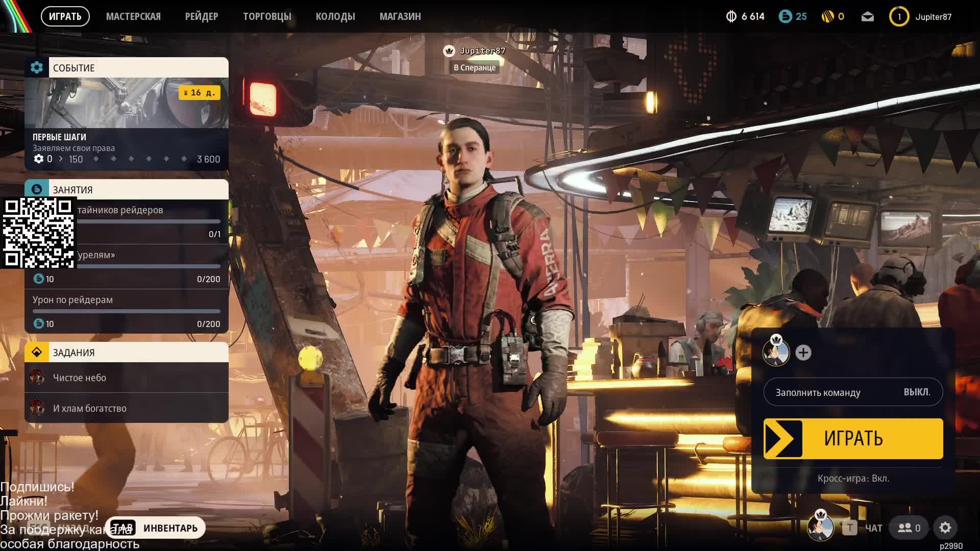980x551 pixels.
Task: Toggle Кросс-игра setting
Action: pyautogui.click(x=853, y=478)
